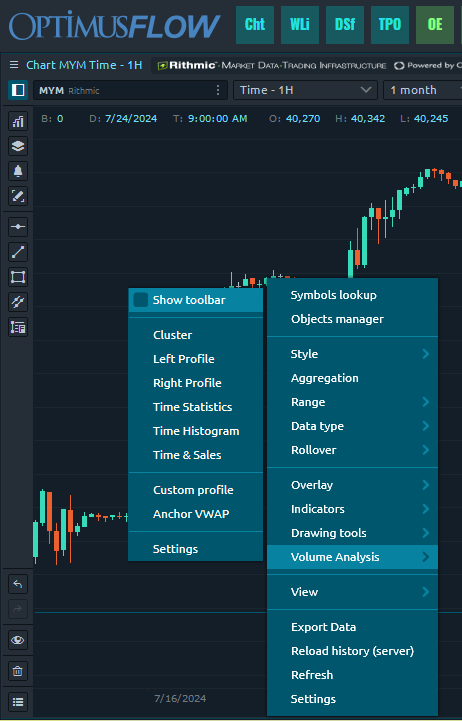Screen dimensions: 462x721
Task: Click the highlighted Volume Analysis item
Action: point(353,557)
